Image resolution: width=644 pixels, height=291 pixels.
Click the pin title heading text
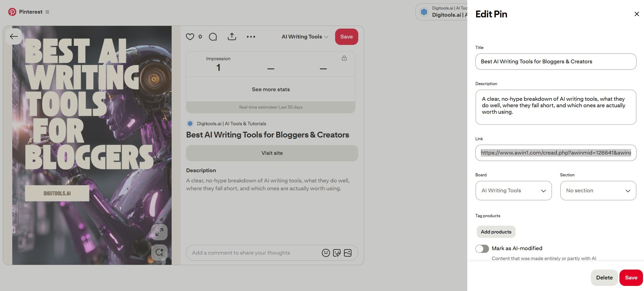(x=267, y=135)
